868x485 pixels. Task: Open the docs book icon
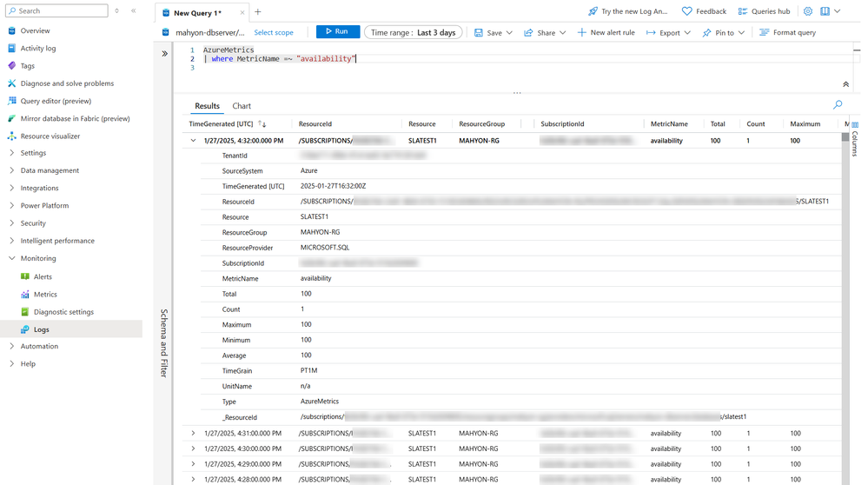tap(825, 11)
